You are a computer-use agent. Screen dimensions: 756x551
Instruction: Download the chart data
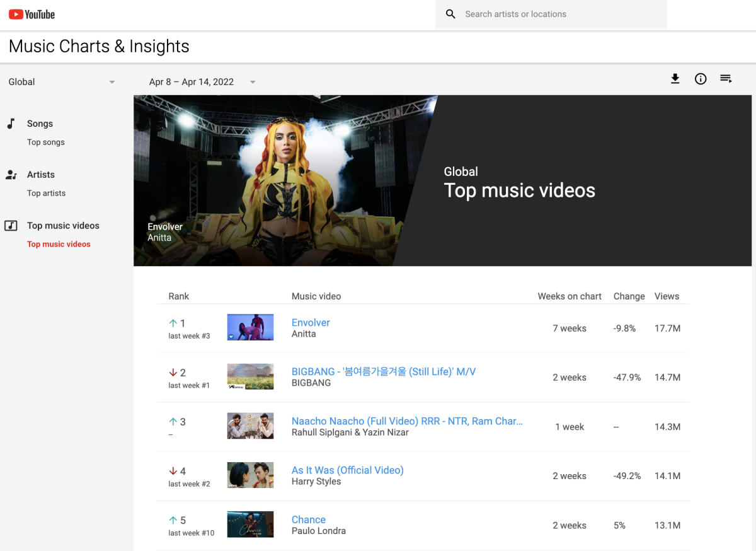675,79
